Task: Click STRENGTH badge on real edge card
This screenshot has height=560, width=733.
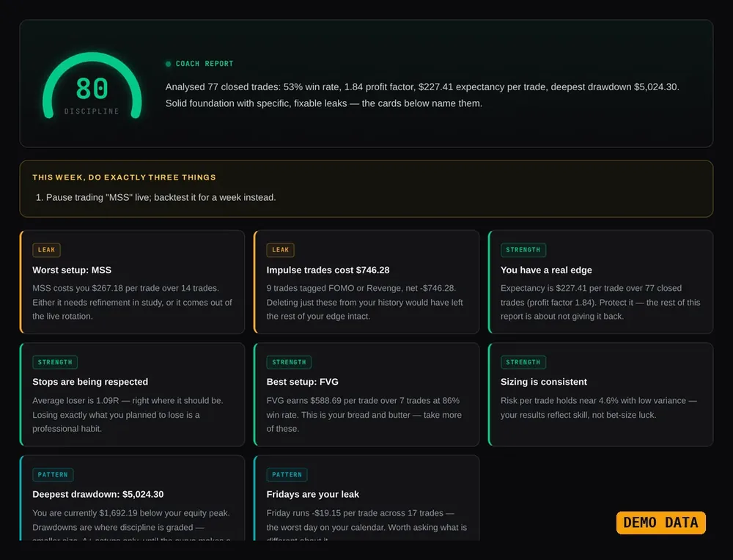Action: (x=523, y=250)
